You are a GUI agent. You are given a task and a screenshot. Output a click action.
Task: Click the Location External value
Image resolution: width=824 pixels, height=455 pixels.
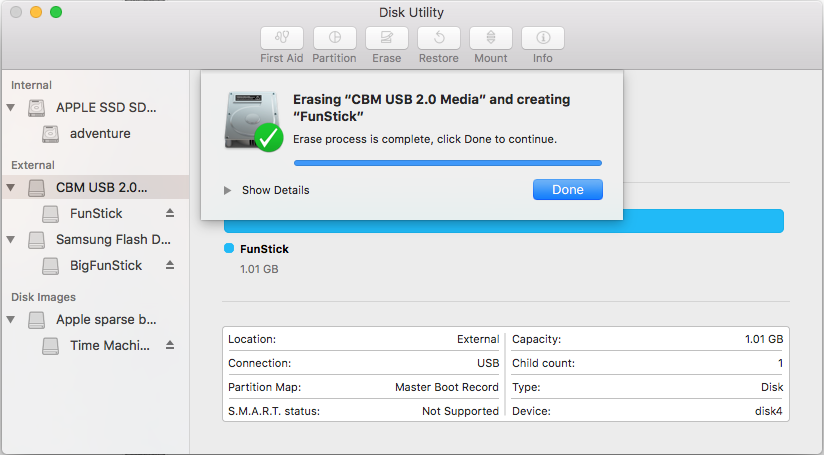(478, 339)
